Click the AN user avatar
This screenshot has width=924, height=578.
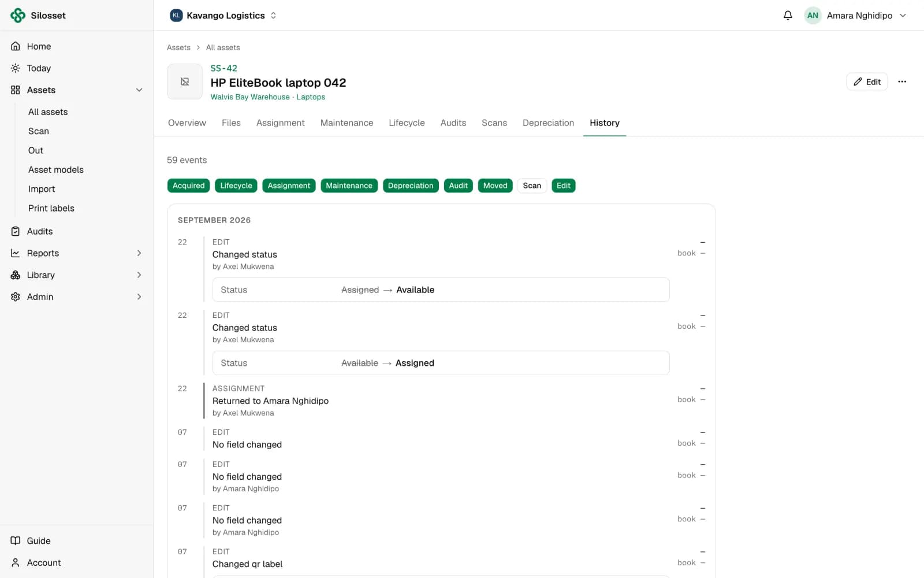pyautogui.click(x=813, y=16)
